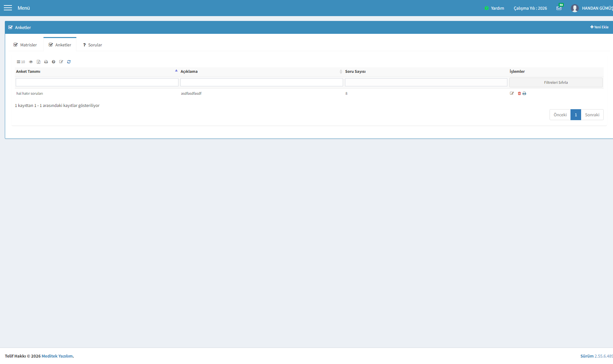
Task: Focus the Anket Tanımı filter field
Action: coord(97,82)
